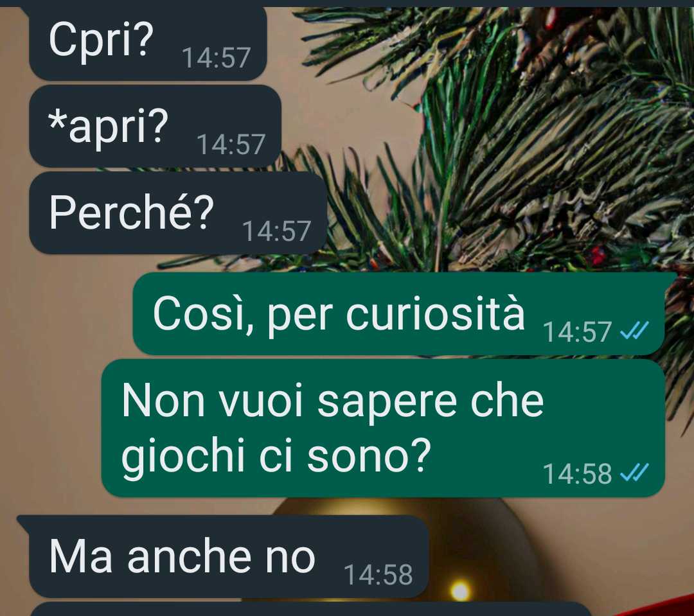Tap the bubble tail of 'Ma anche no'

[23, 522]
